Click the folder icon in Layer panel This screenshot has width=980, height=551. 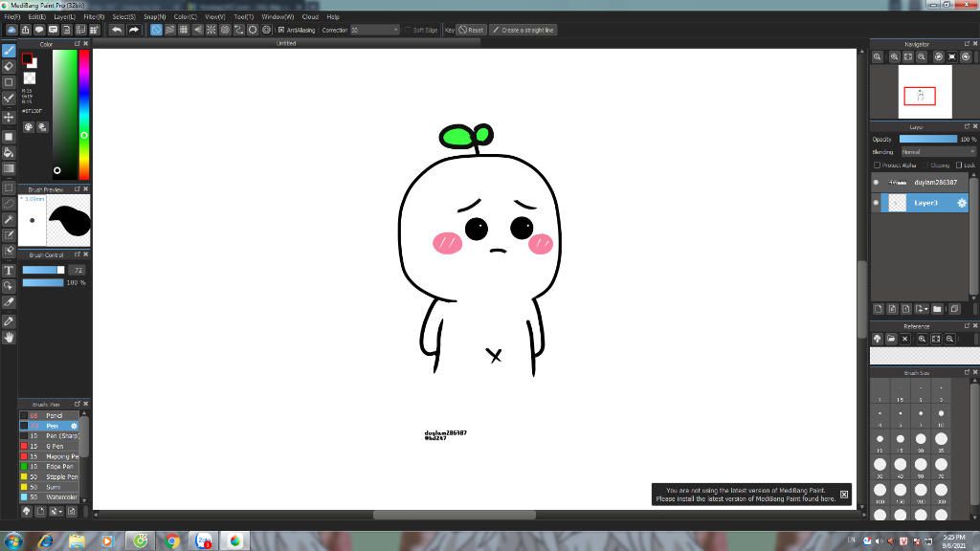tap(937, 309)
